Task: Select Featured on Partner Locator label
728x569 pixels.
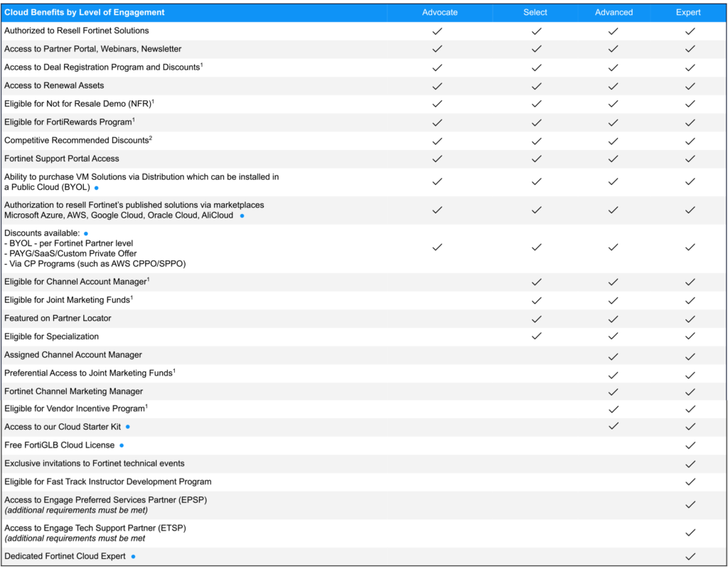Action: [58, 318]
